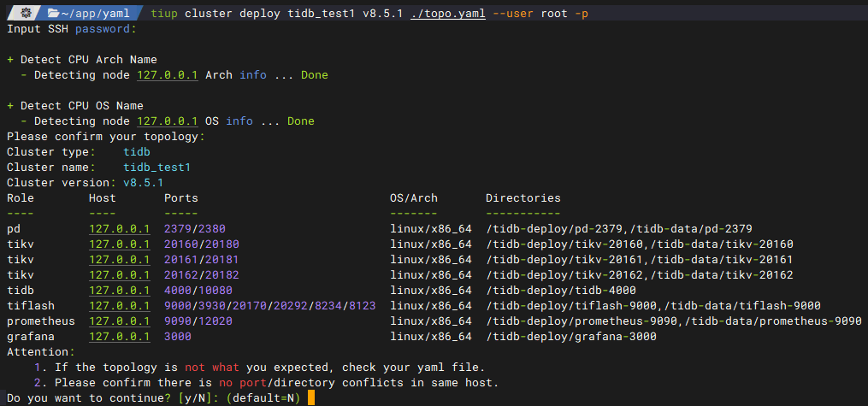Click ports '20161/20181'
Image resolution: width=868 pixels, height=406 pixels.
[x=202, y=260]
